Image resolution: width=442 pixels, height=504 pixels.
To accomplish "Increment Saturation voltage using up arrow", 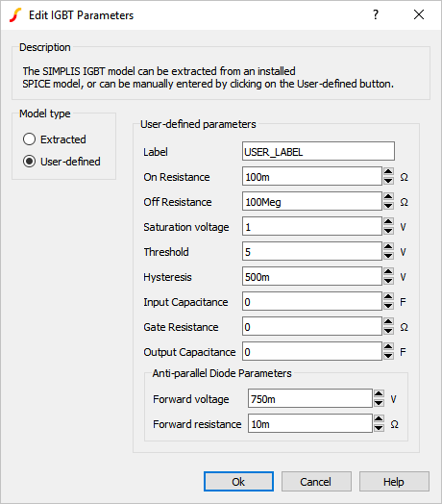I will pos(388,222).
